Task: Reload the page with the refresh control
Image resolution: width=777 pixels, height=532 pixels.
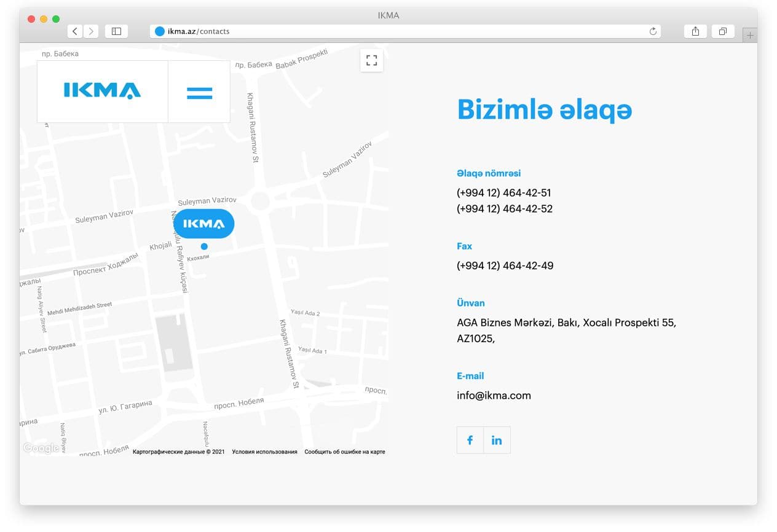Action: [653, 31]
